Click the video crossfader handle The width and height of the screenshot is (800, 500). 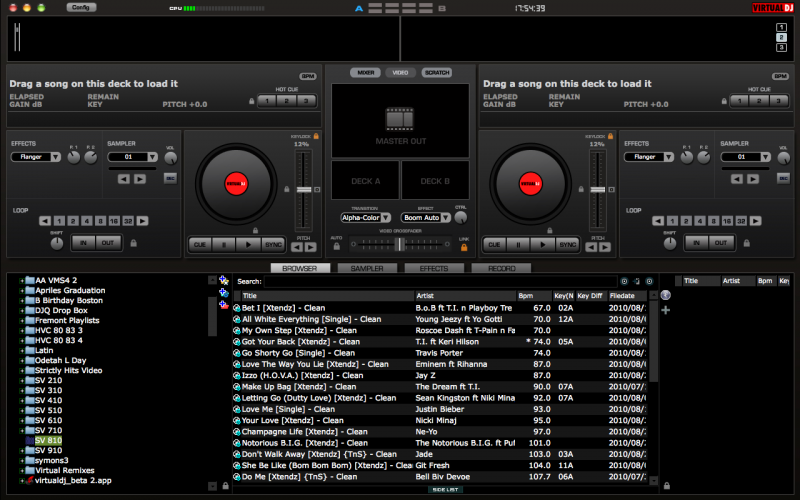(x=399, y=244)
